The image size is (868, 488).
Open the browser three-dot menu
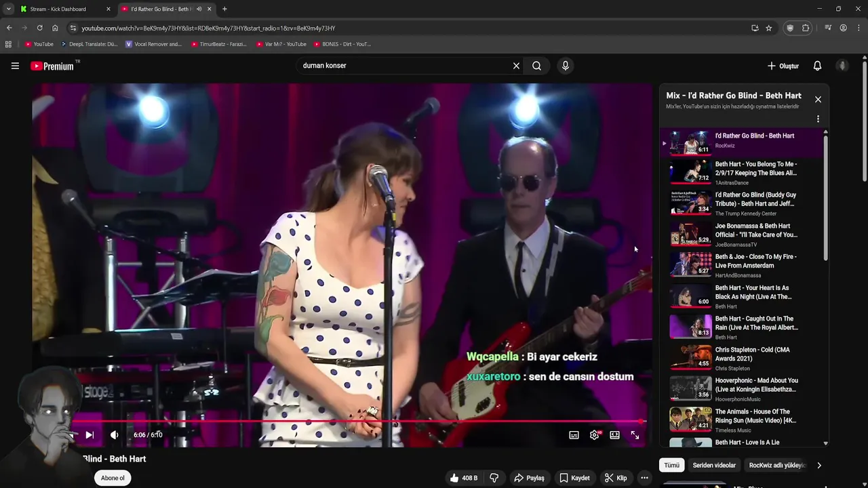pos(858,28)
